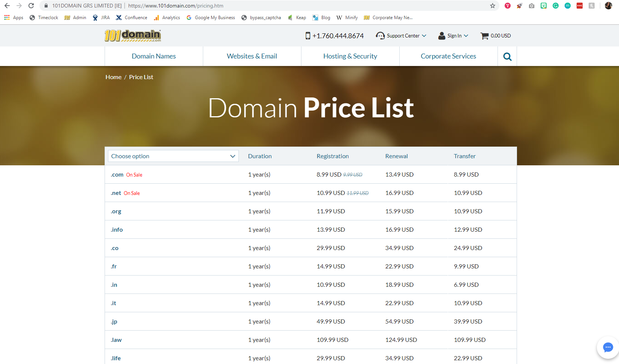Click the gray extension icon near the profile
This screenshot has width=619, height=364.
point(592,6)
